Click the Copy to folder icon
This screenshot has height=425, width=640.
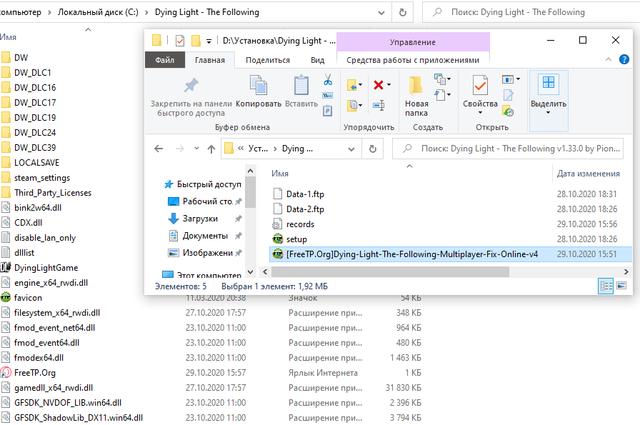(x=352, y=105)
